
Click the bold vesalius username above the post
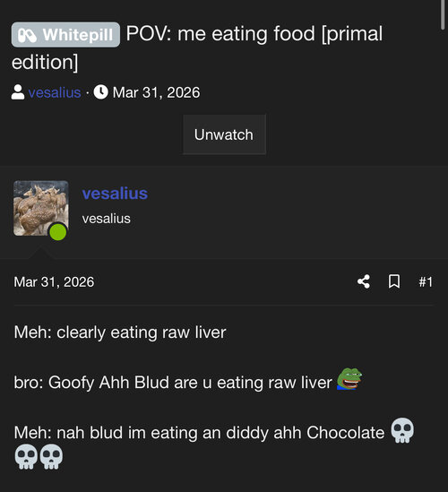tap(115, 194)
